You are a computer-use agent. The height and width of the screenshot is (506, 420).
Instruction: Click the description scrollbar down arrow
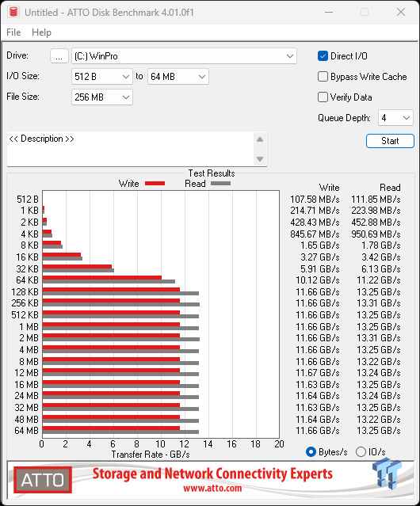[x=260, y=159]
